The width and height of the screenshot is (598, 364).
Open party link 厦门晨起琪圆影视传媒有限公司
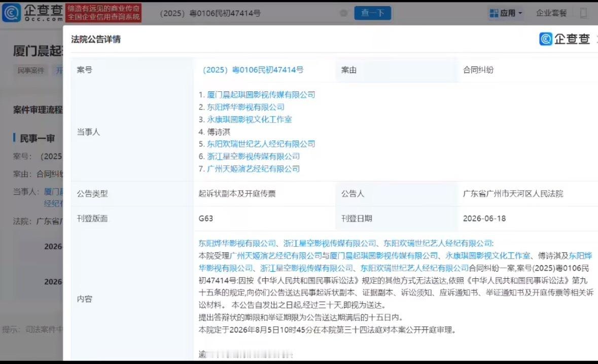point(261,94)
